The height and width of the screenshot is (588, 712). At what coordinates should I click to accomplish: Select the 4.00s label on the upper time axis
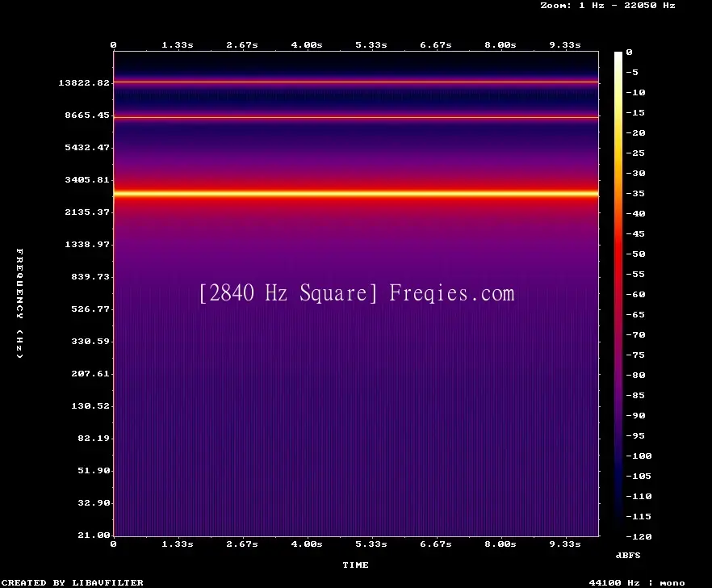pyautogui.click(x=307, y=45)
